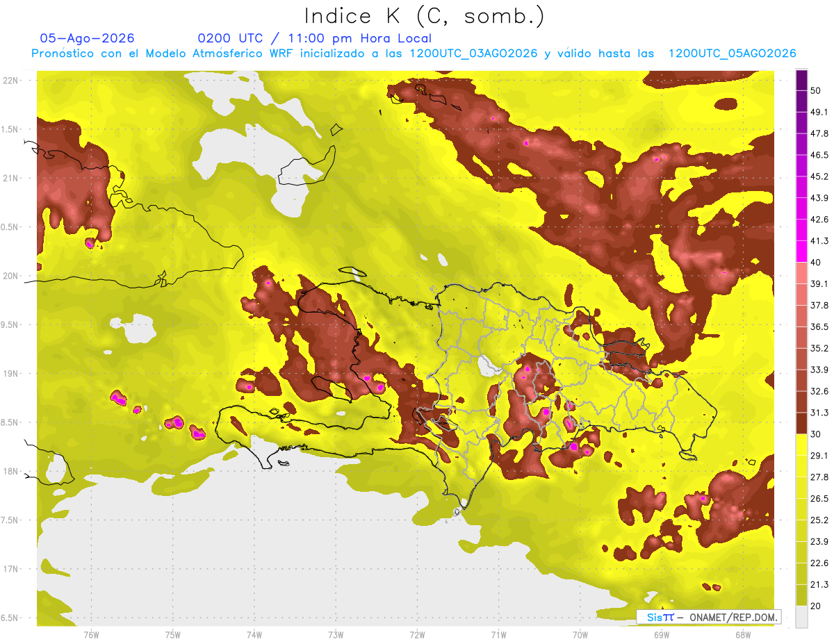
Task: Click the "20" value on the color scale
Action: [x=815, y=606]
